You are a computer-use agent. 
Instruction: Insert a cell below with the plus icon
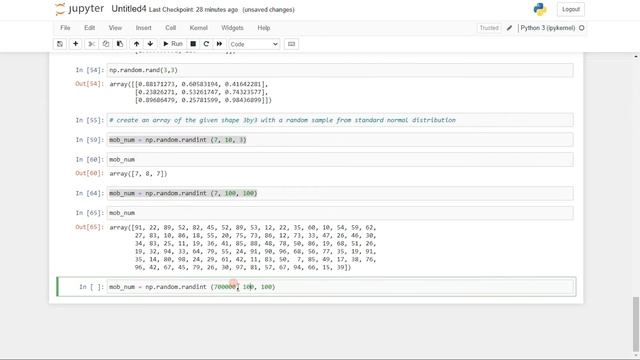click(76, 44)
